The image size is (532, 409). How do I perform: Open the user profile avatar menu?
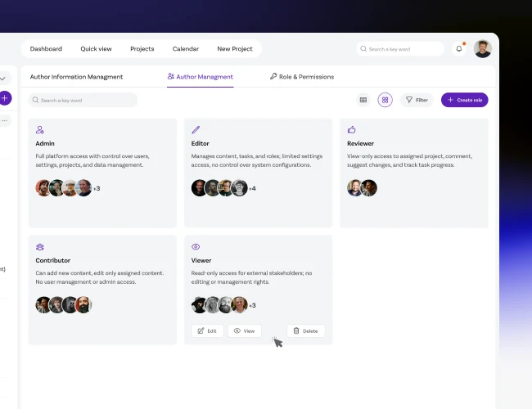(x=483, y=49)
